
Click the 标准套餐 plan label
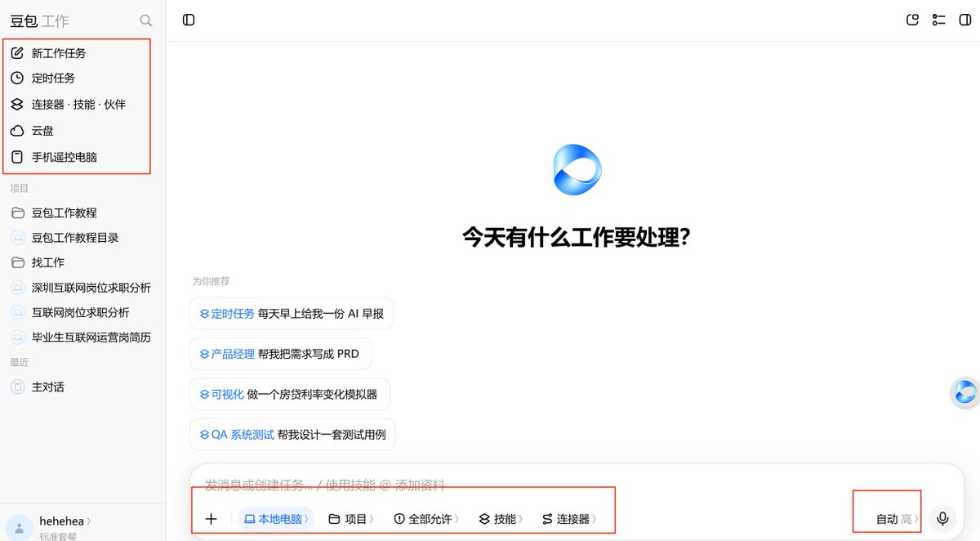(x=59, y=536)
